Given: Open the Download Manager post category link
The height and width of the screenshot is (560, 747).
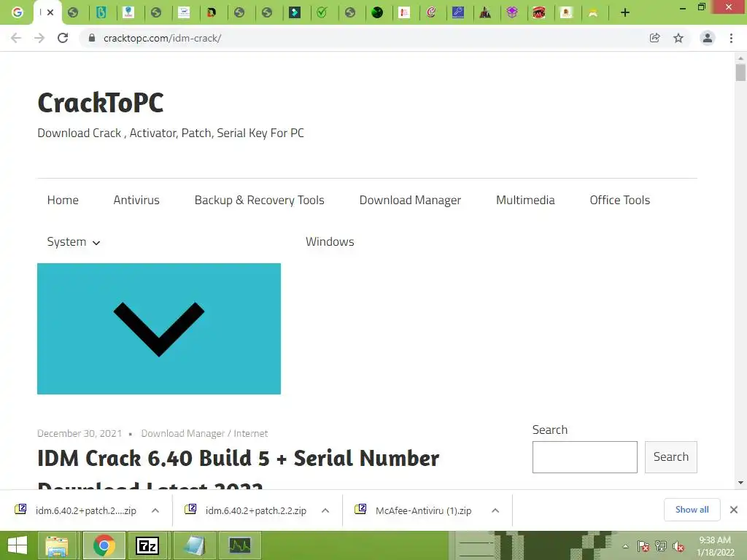Looking at the screenshot, I should (182, 433).
